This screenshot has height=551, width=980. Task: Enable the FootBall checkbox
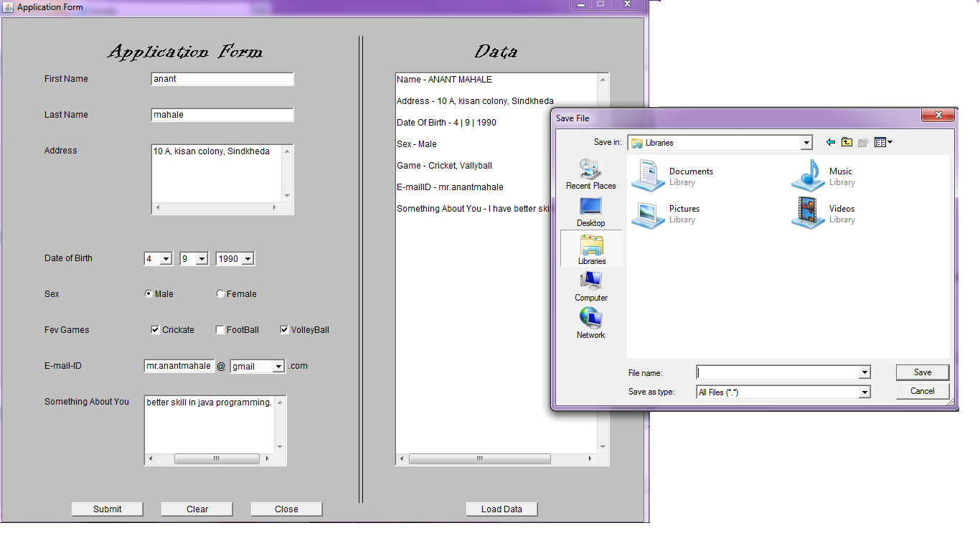point(220,329)
